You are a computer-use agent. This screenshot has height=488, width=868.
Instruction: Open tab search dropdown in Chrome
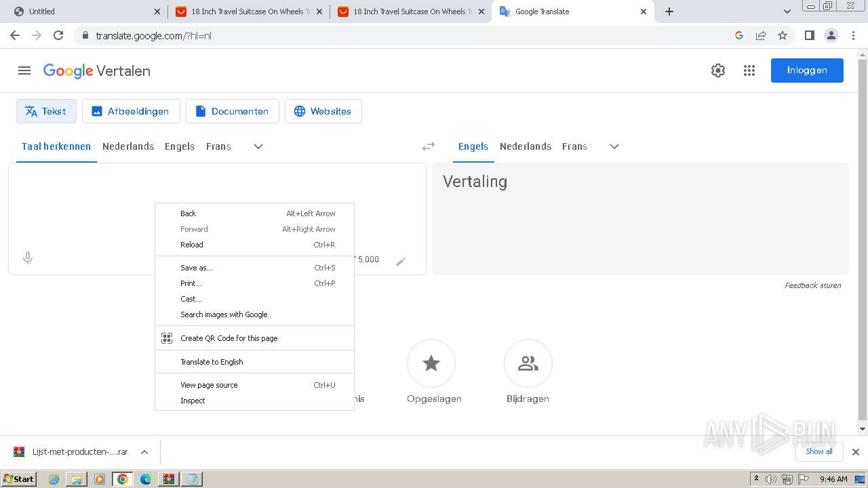[787, 12]
